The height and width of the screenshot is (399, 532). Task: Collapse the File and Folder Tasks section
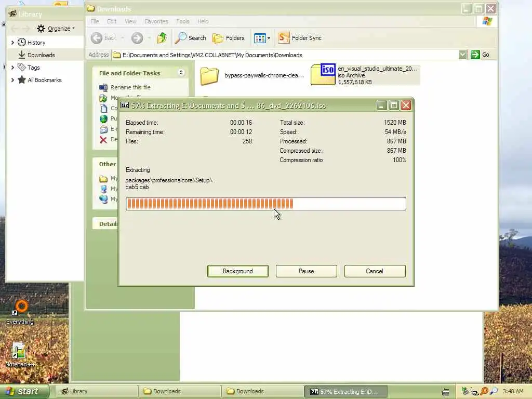coord(181,73)
